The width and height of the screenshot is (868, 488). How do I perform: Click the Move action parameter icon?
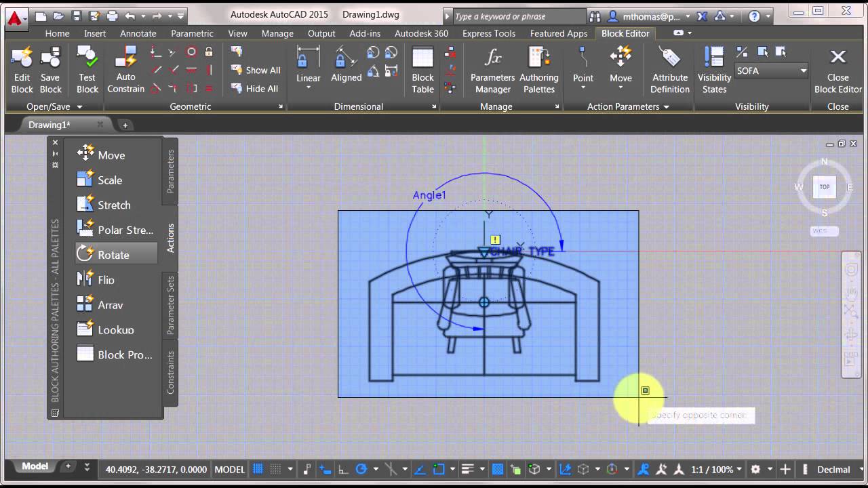click(620, 57)
